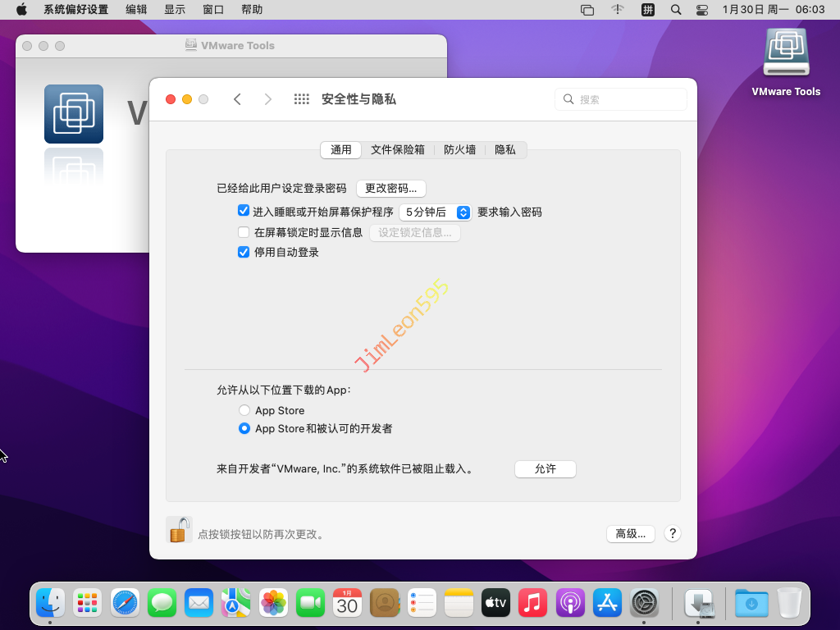Toggle require password after sleep checkbox
840x630 pixels.
(244, 211)
